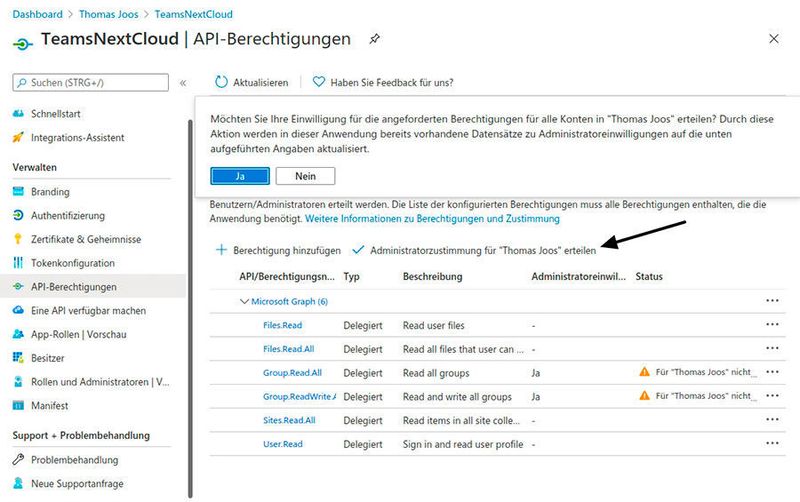Open more options for Files.Read row

772,324
